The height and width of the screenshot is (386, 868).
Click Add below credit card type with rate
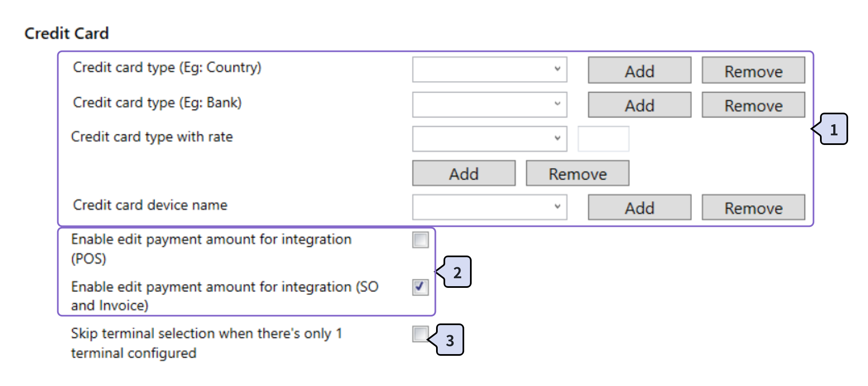(463, 173)
